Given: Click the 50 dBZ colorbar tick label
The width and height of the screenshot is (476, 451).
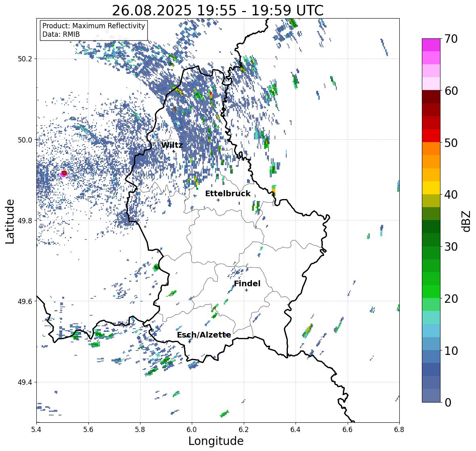Looking at the screenshot, I should click(x=451, y=143).
